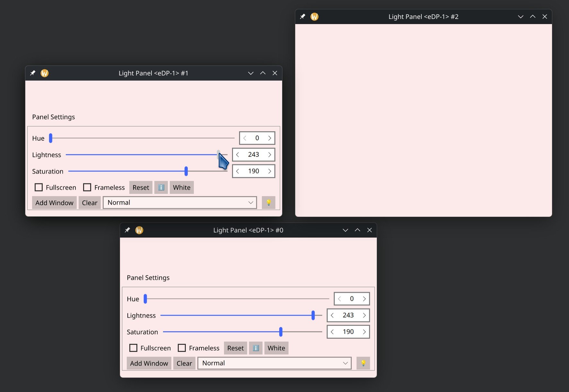Click the lightbulb icon in panel #0
The width and height of the screenshot is (569, 392).
pyautogui.click(x=363, y=363)
